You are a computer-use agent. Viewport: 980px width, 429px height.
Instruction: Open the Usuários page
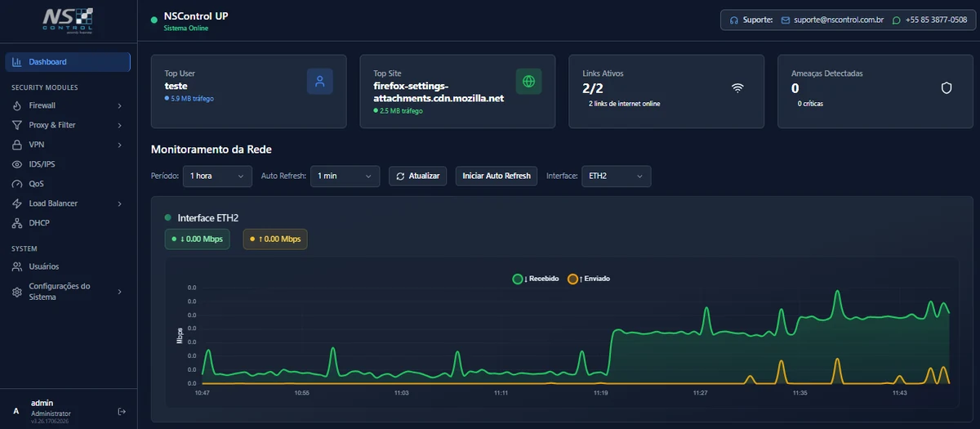[68, 266]
